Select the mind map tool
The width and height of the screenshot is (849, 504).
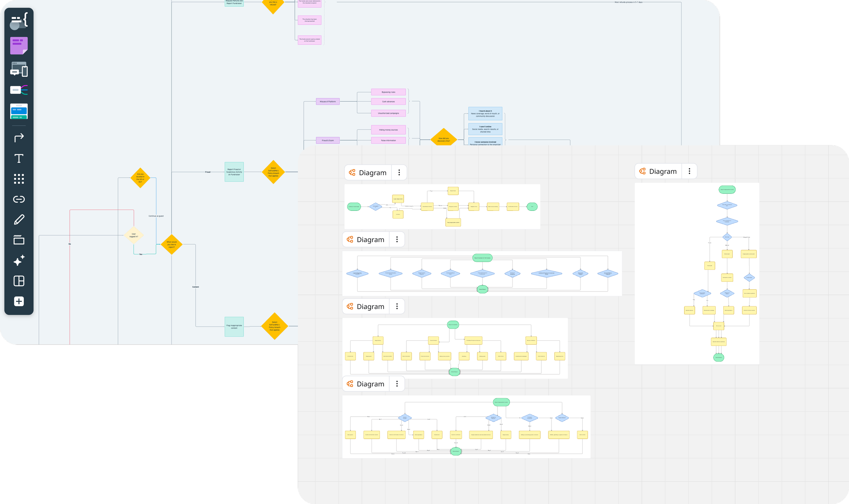(x=19, y=90)
